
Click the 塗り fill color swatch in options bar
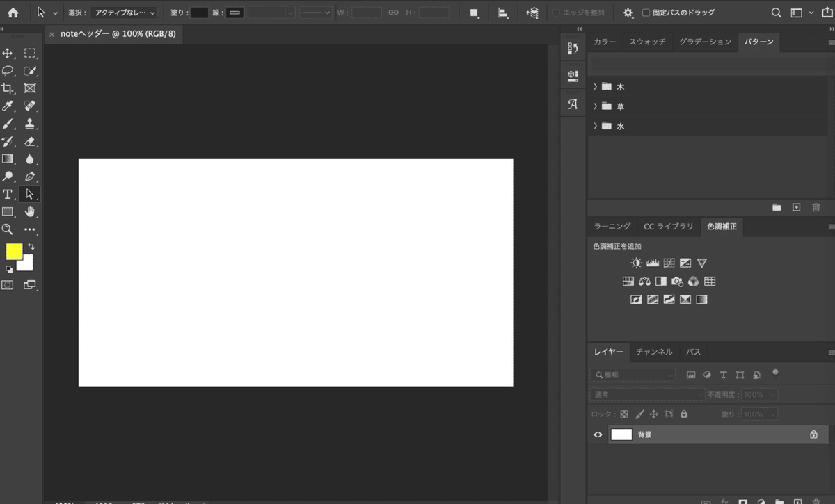(x=200, y=13)
